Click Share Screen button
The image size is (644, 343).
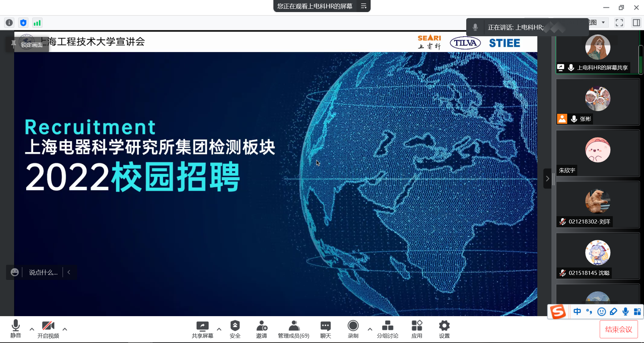(202, 329)
